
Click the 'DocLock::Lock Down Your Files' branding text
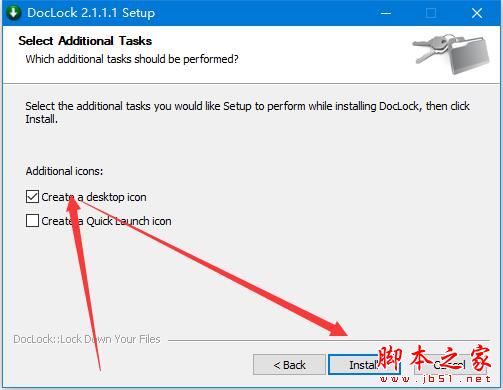point(87,339)
